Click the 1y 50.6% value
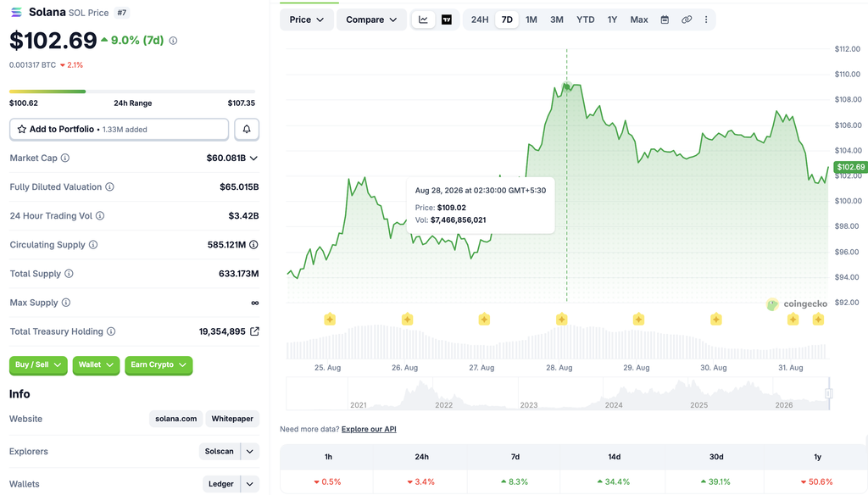Image resolution: width=868 pixels, height=495 pixels. point(817,481)
